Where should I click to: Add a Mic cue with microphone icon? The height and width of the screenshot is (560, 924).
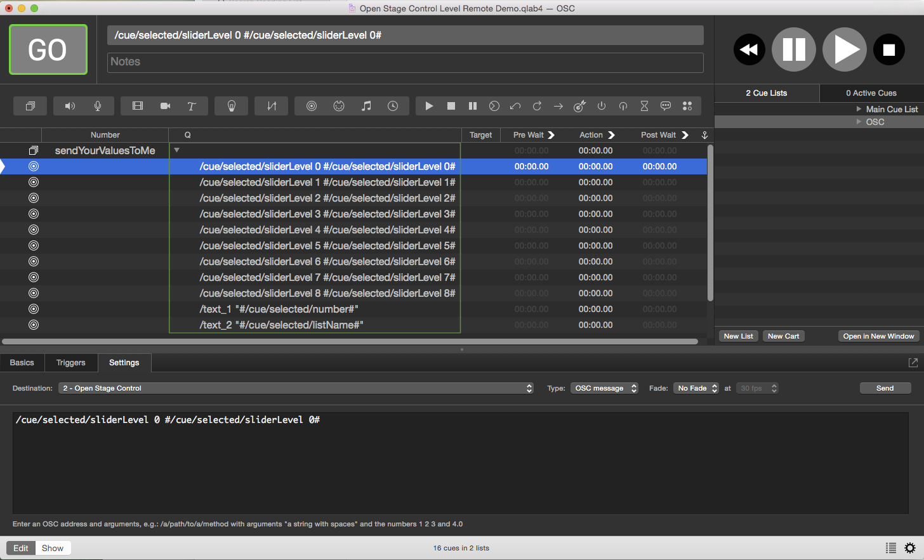pyautogui.click(x=98, y=106)
